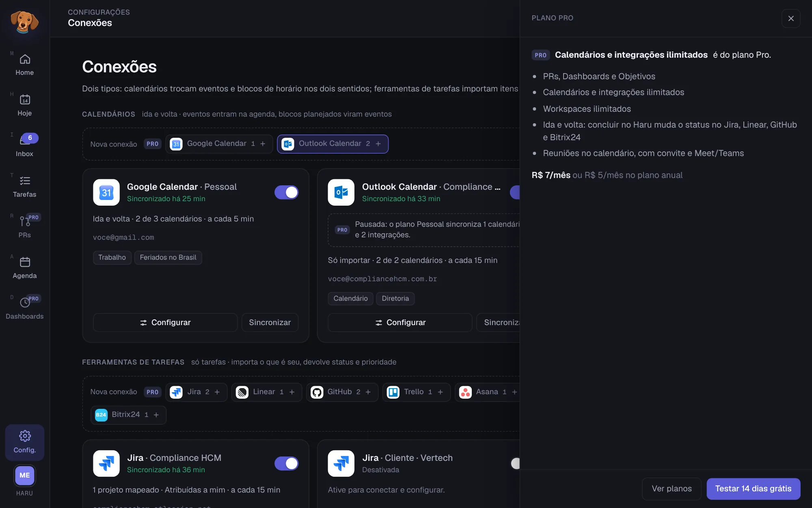Open the Inbox with 6 items
The image size is (812, 508).
pos(24,146)
